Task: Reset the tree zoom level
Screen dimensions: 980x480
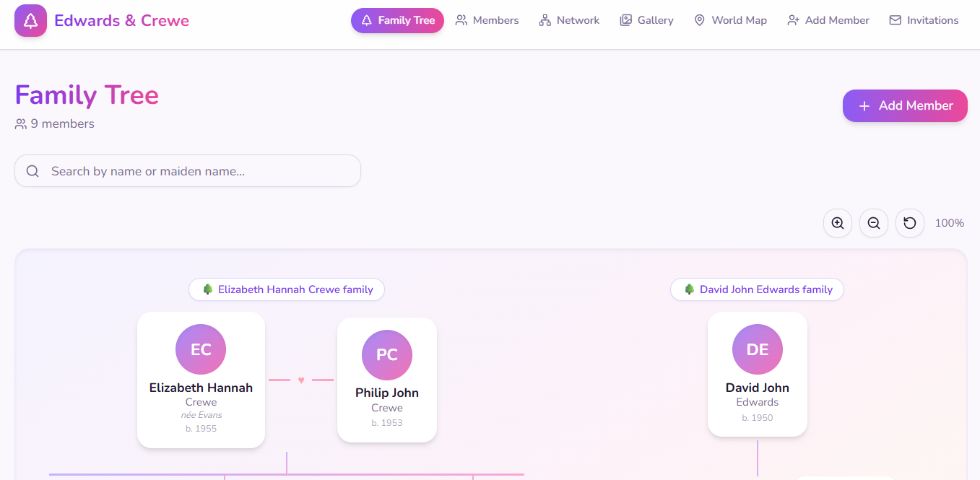Action: pyautogui.click(x=910, y=223)
